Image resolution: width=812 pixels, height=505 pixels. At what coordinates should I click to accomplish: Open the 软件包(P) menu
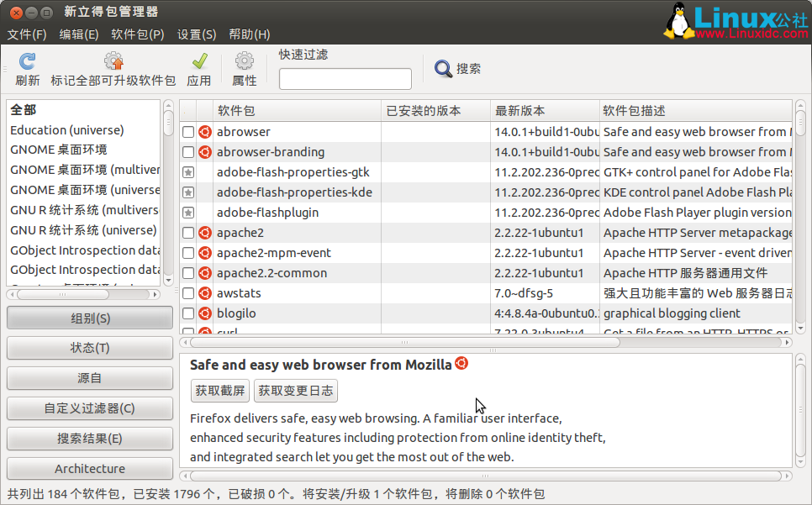(138, 34)
